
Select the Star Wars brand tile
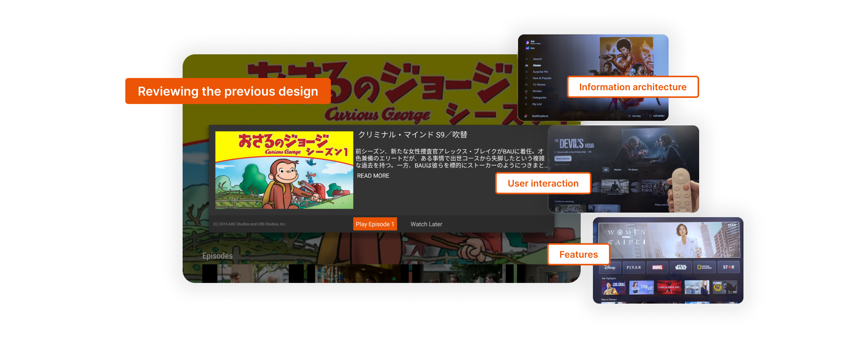pyautogui.click(x=681, y=267)
